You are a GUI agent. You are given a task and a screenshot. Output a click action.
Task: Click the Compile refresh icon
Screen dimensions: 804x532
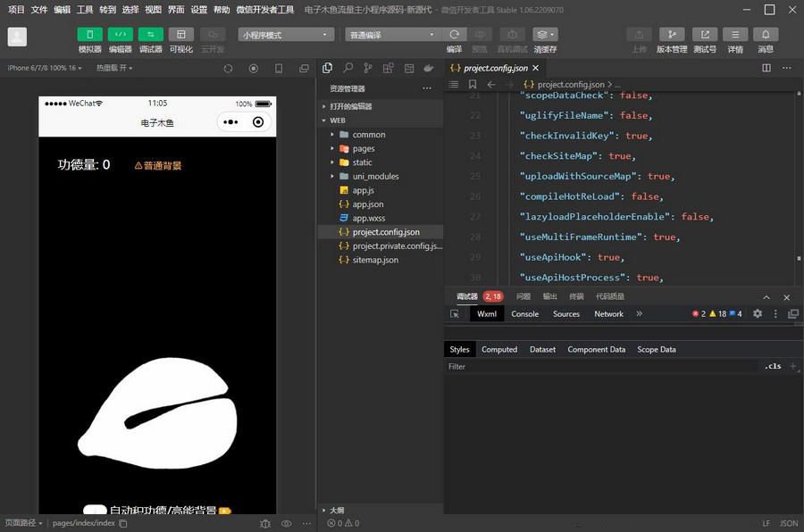click(454, 34)
